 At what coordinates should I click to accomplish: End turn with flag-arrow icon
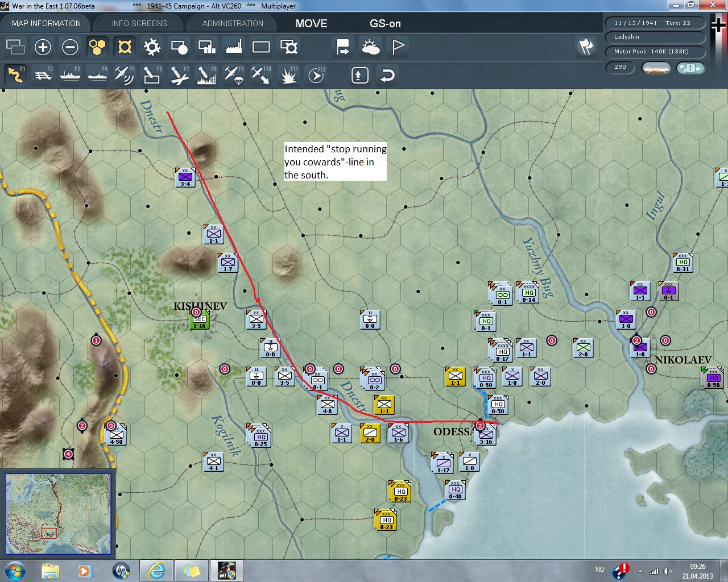click(x=343, y=47)
